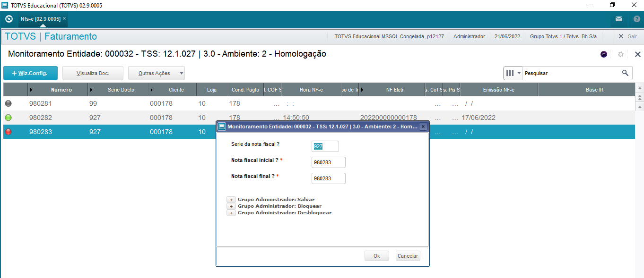Click Administrador in the status bar
Viewport: 644px width, 278px height.
tap(470, 36)
